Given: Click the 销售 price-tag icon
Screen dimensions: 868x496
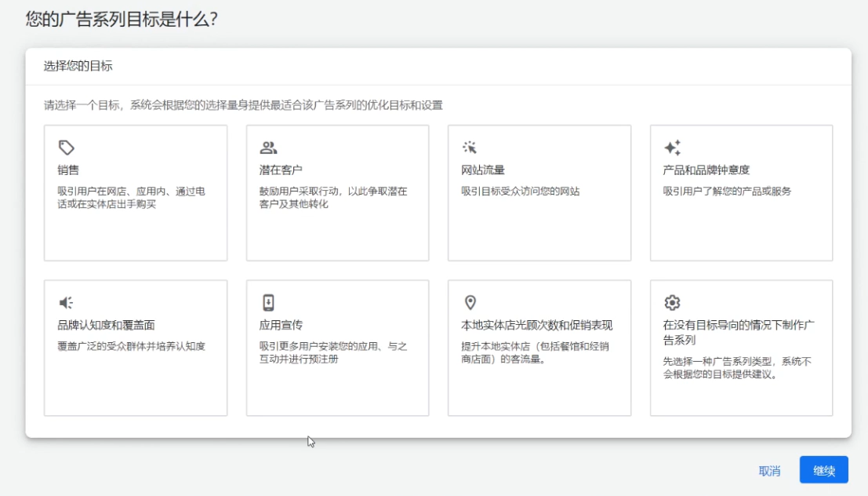Looking at the screenshot, I should point(67,147).
